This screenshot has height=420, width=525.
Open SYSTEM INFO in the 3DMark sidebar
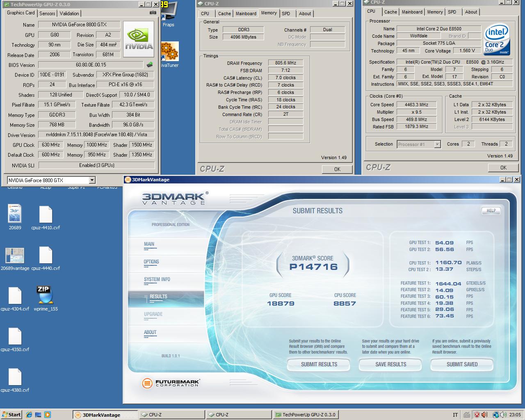(157, 279)
